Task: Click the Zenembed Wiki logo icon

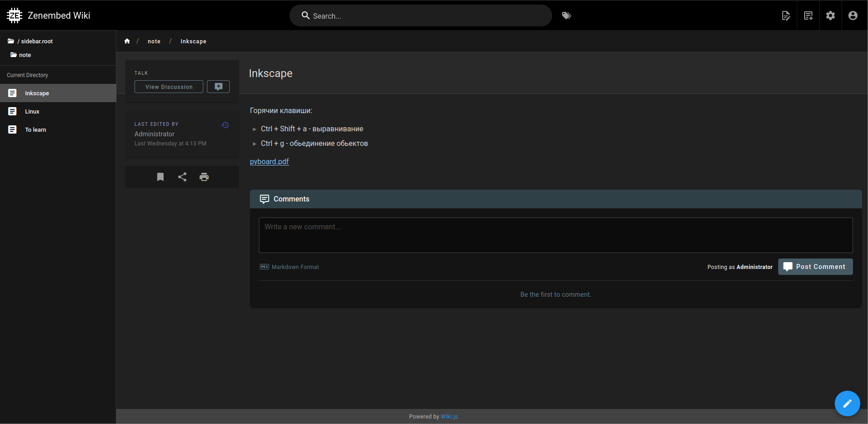Action: 15,16
